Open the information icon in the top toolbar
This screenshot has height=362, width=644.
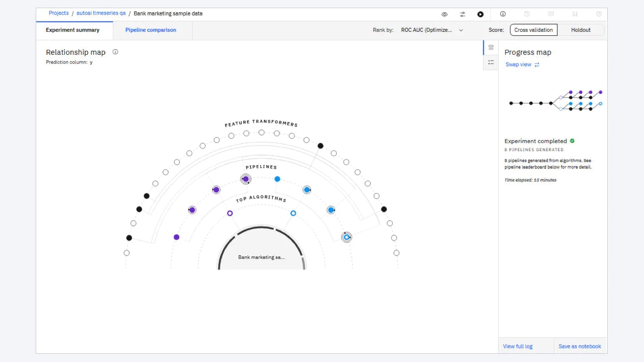(x=503, y=14)
